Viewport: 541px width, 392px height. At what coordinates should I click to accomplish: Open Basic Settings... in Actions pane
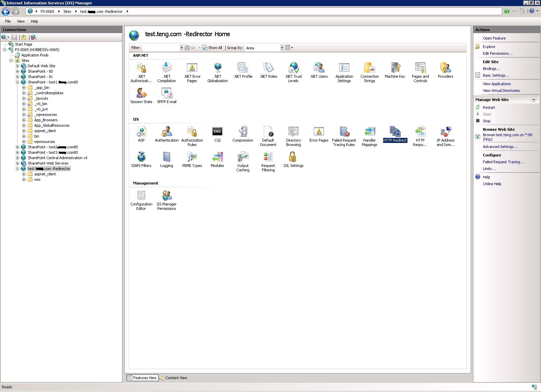click(x=496, y=75)
